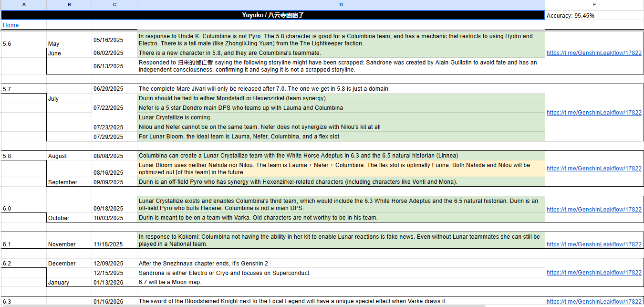The width and height of the screenshot is (644, 307).
Task: Select date cell 12/15/2025
Action: (114, 273)
